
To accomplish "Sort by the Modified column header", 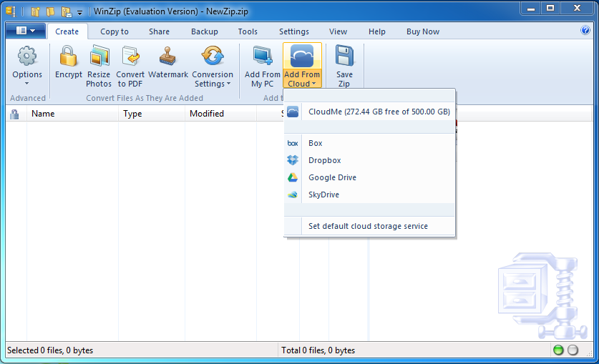I will [x=221, y=114].
